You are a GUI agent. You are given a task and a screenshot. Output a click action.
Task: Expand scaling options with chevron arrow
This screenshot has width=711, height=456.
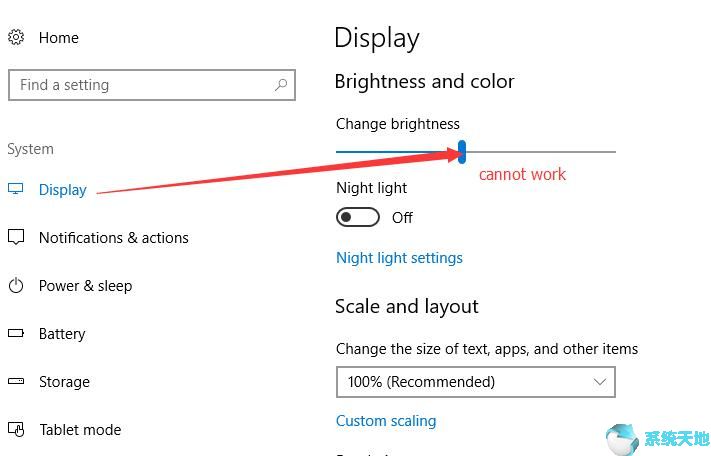tap(599, 382)
